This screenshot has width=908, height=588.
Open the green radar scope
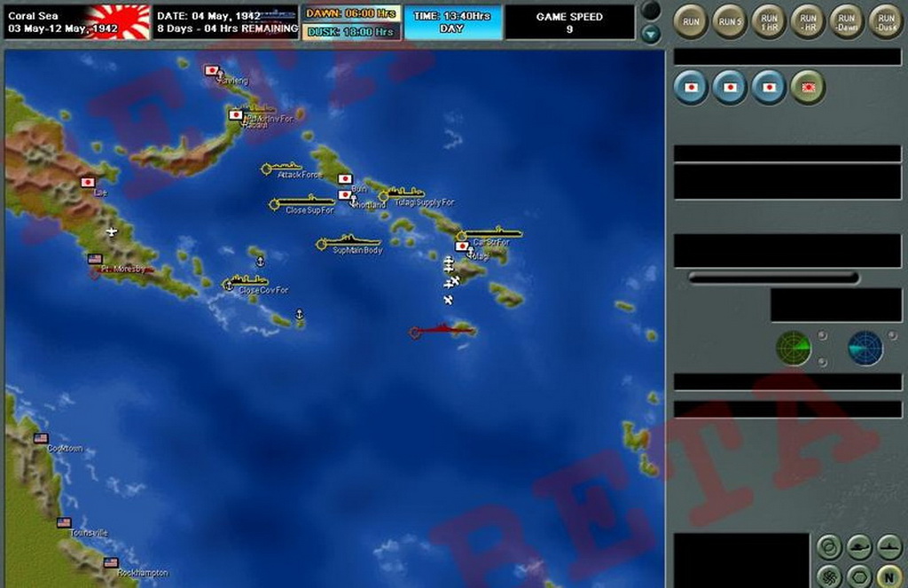[793, 349]
